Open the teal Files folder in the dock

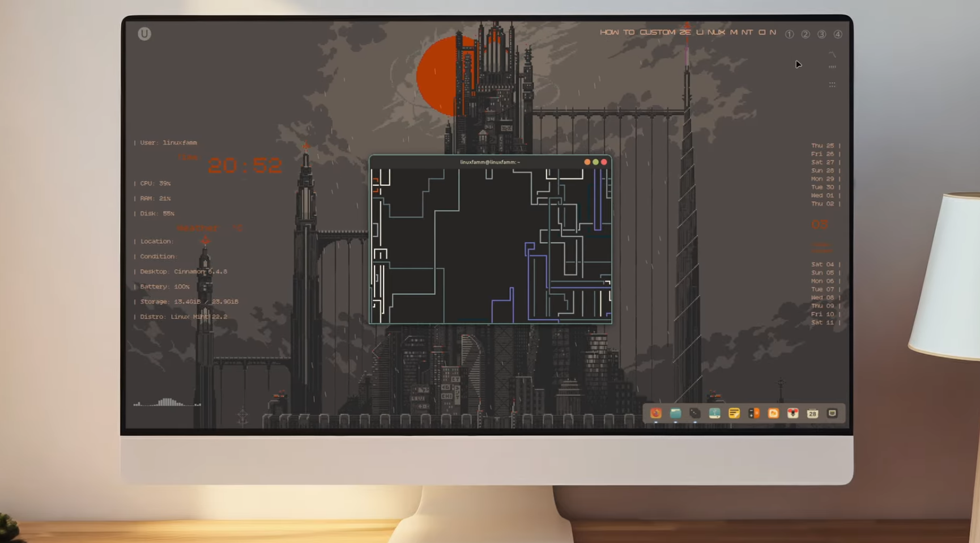(675, 413)
